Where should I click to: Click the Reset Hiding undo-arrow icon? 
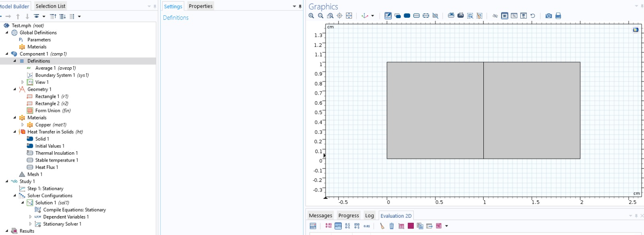[533, 16]
